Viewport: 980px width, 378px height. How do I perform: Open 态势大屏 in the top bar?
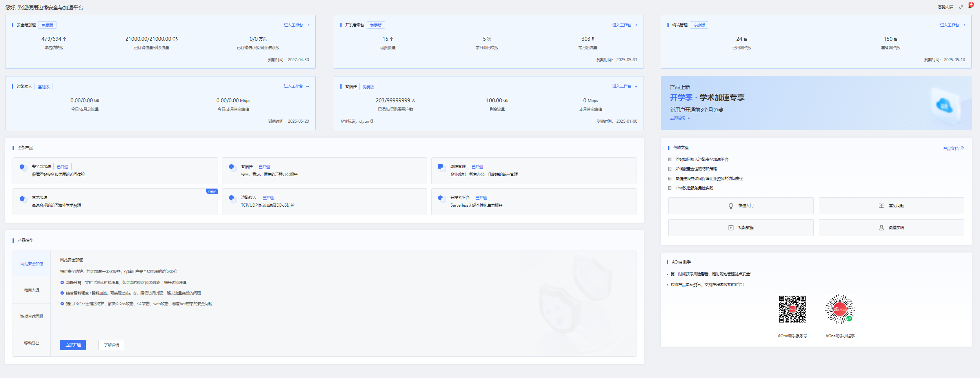point(945,7)
